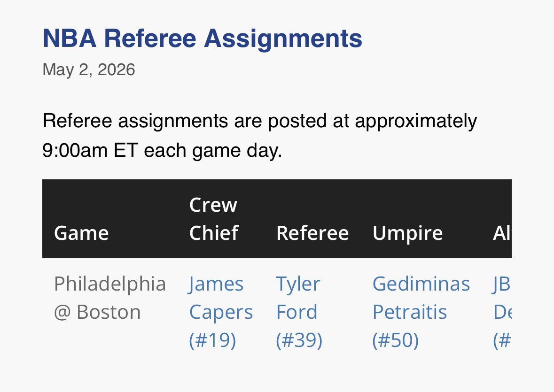This screenshot has height=392, width=554.
Task: Click the #19 number under Capers
Action: click(212, 340)
